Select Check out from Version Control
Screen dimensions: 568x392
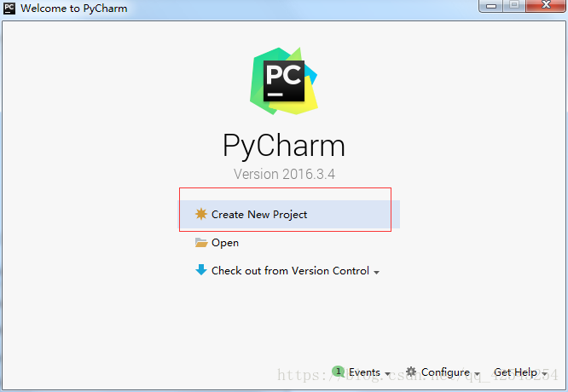click(x=290, y=270)
